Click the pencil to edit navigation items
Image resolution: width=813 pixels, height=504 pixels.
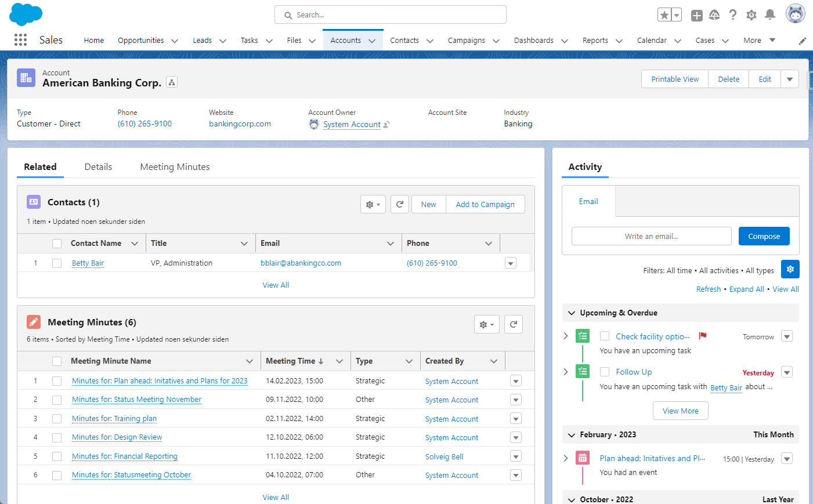pyautogui.click(x=803, y=41)
